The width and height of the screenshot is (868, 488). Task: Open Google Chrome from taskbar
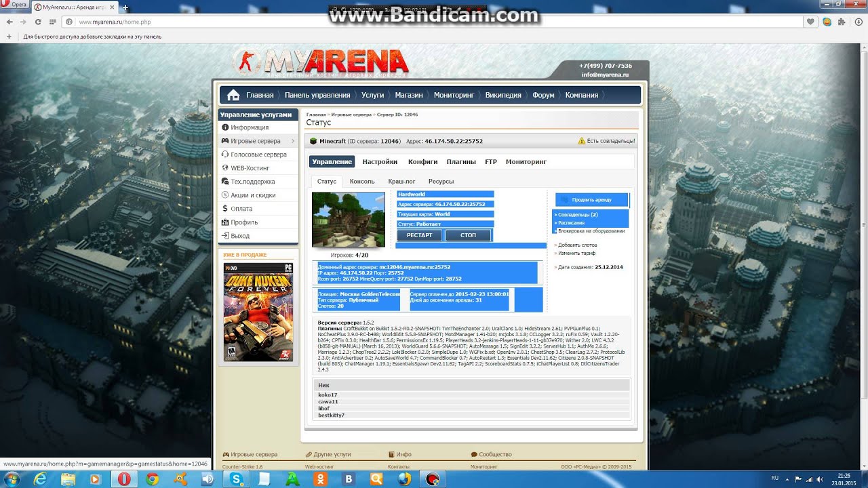[152, 479]
